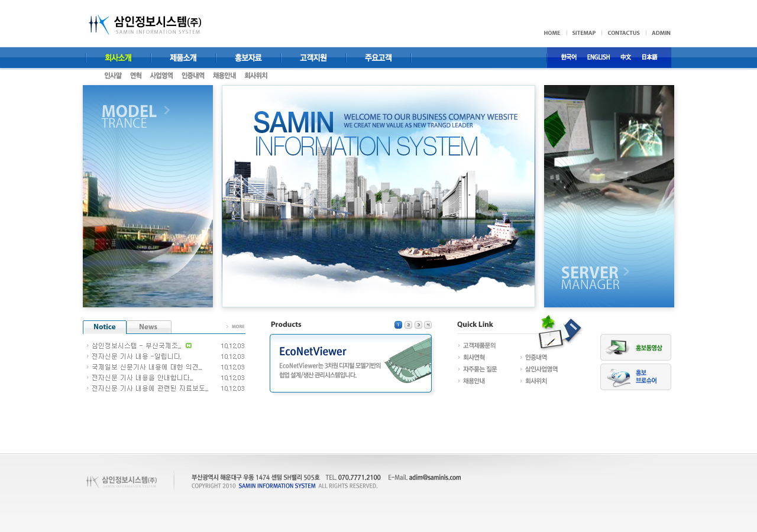757x532 pixels.
Task: Switch language to 中文
Action: pos(626,57)
